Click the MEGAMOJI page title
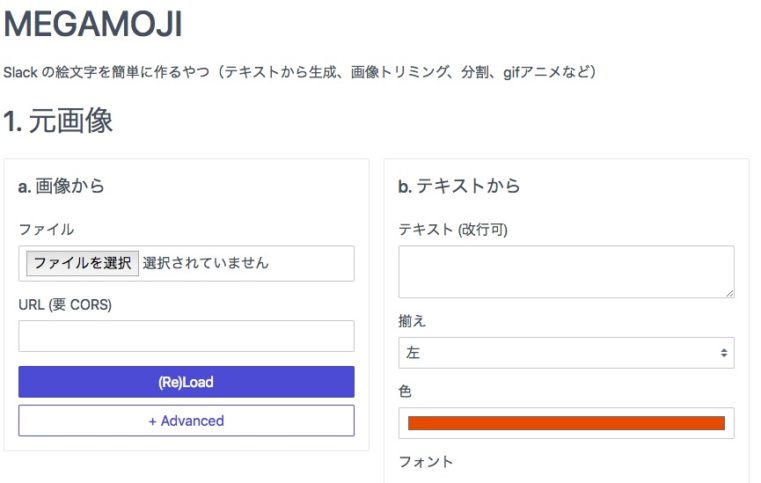 [93, 24]
